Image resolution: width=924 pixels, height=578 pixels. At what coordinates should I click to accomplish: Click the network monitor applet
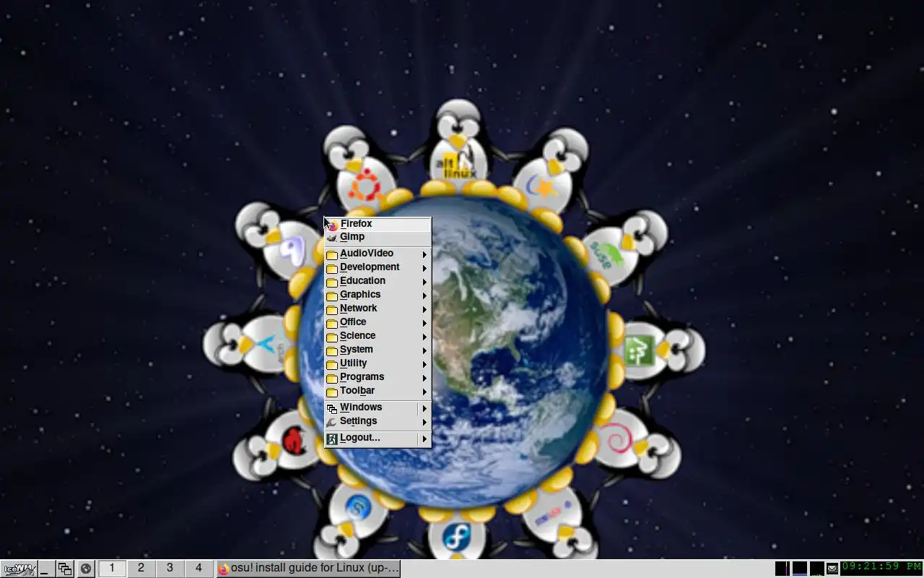816,569
